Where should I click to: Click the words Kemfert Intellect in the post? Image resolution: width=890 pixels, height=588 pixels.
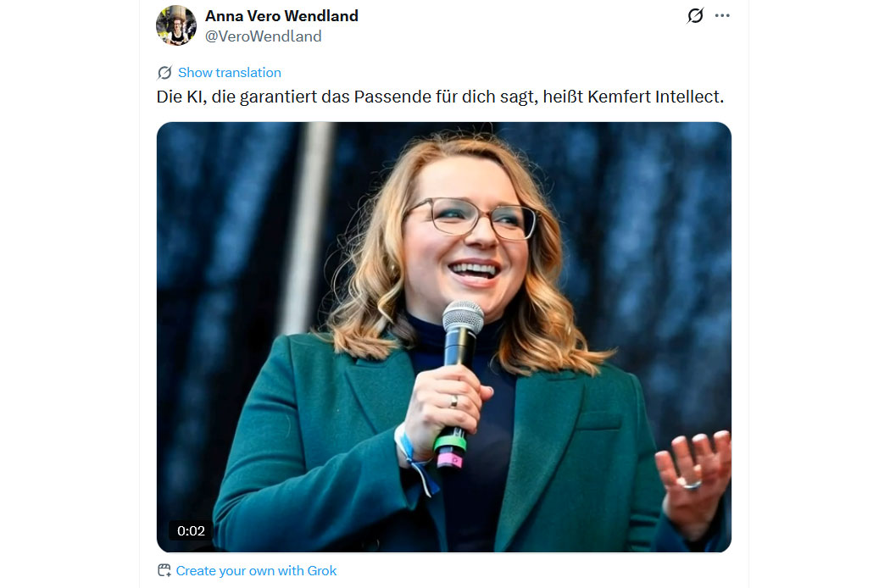coord(655,97)
